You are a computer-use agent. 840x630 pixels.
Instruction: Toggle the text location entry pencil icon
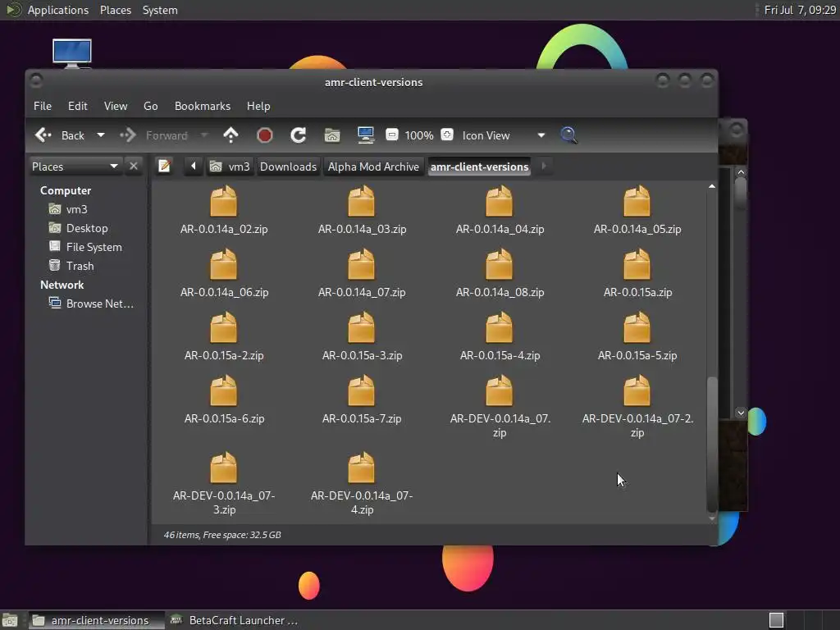(164, 167)
